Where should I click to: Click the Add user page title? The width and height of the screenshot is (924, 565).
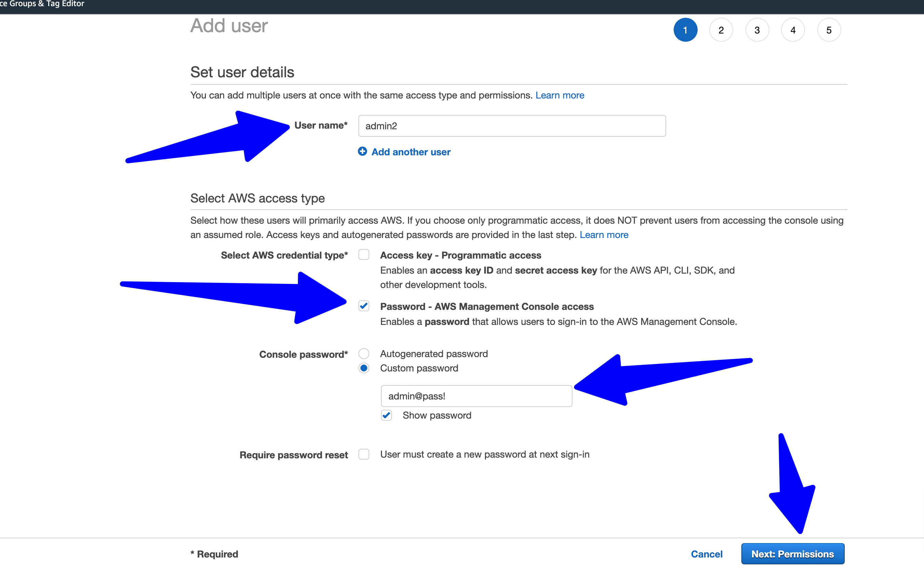229,26
